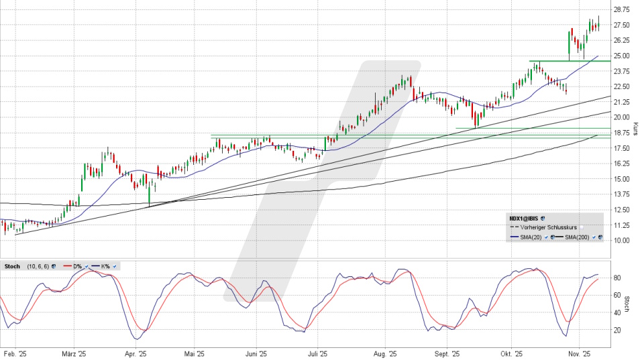Open settings icon next to NDX1@IBIS
644x362 pixels.
coord(543,219)
